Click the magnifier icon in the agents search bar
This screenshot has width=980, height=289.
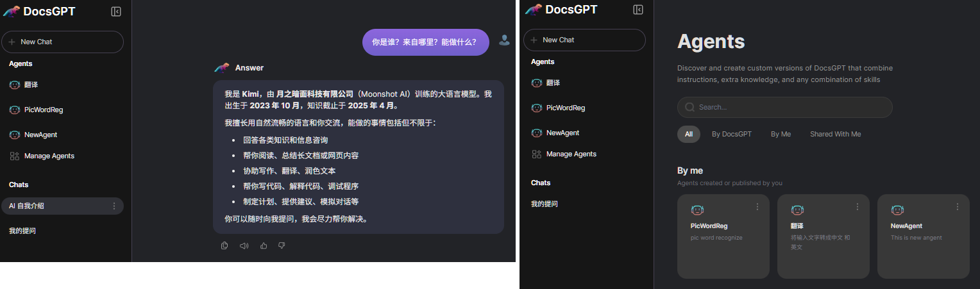click(690, 107)
